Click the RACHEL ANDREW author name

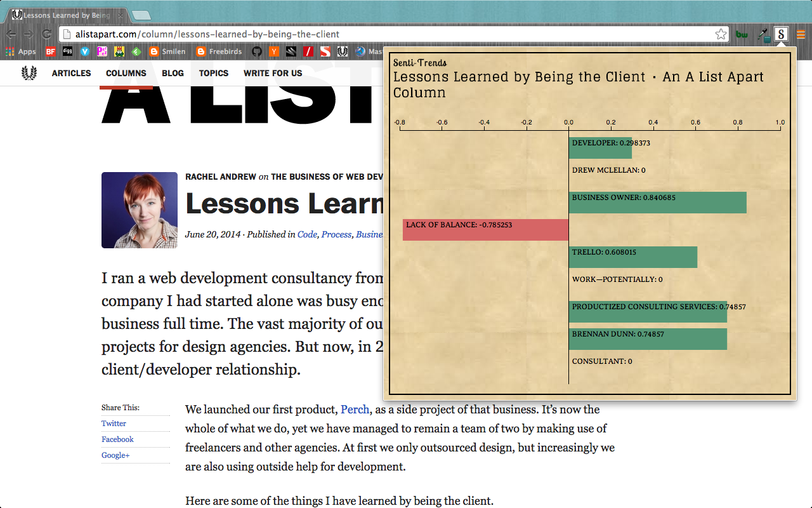pyautogui.click(x=221, y=177)
